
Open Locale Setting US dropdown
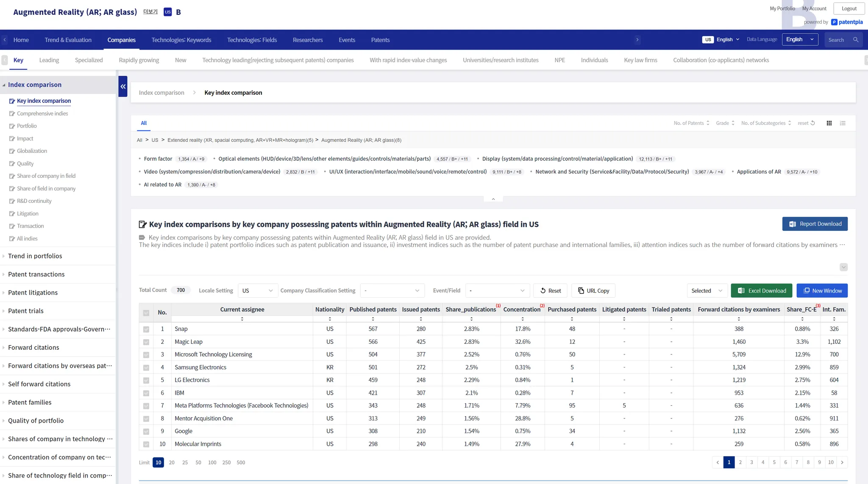(257, 290)
